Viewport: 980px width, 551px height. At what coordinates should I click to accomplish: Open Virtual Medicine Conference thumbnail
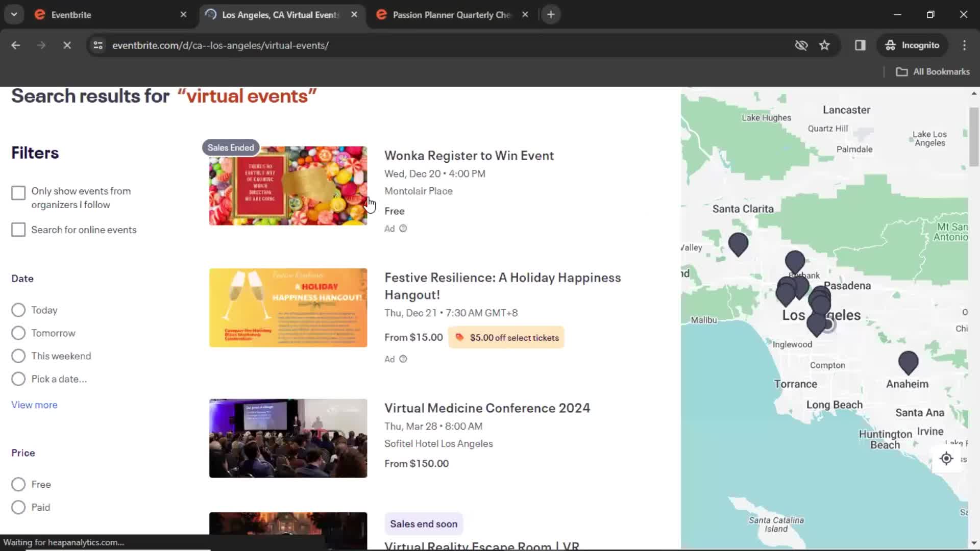tap(288, 438)
